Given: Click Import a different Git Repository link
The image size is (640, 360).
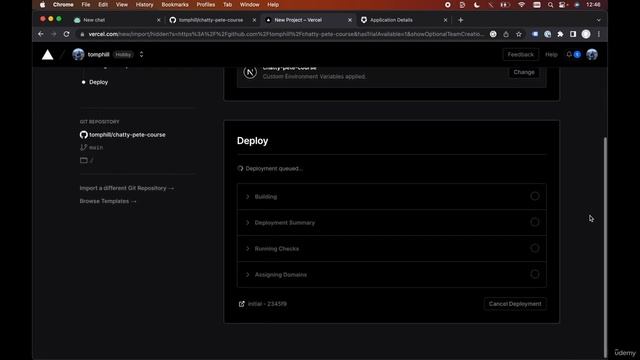Looking at the screenshot, I should coord(127,188).
